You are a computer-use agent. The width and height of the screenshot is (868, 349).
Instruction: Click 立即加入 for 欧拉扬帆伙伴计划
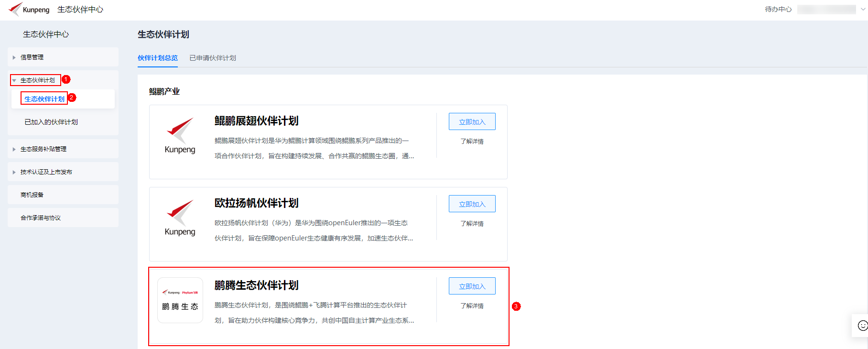point(472,204)
